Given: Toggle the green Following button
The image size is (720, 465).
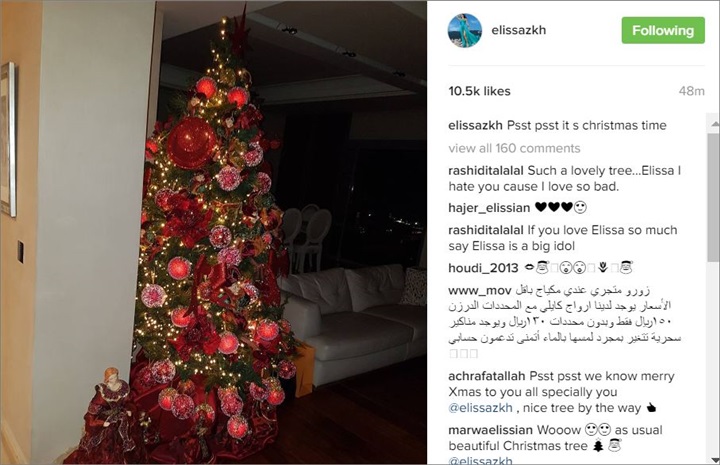Looking at the screenshot, I should [x=663, y=30].
